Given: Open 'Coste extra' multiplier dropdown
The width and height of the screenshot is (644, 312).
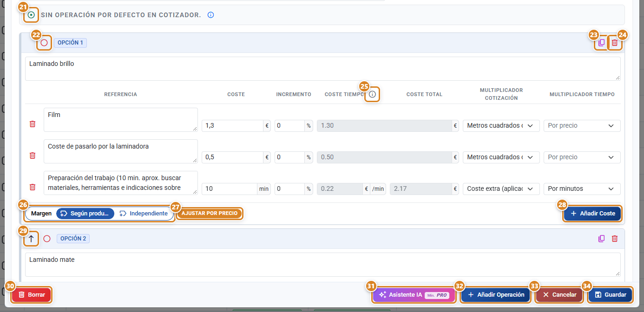Looking at the screenshot, I should (x=501, y=188).
